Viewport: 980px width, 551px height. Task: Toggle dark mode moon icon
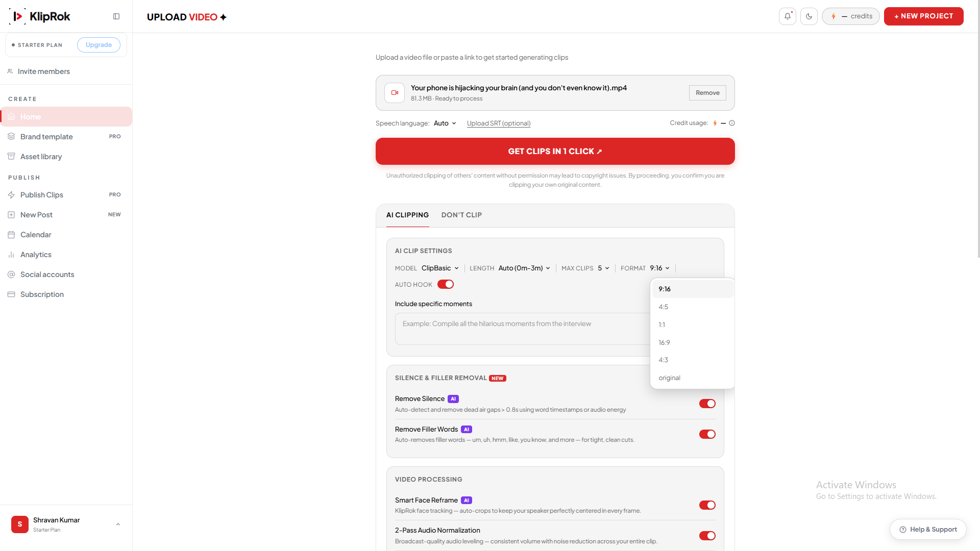pyautogui.click(x=809, y=16)
